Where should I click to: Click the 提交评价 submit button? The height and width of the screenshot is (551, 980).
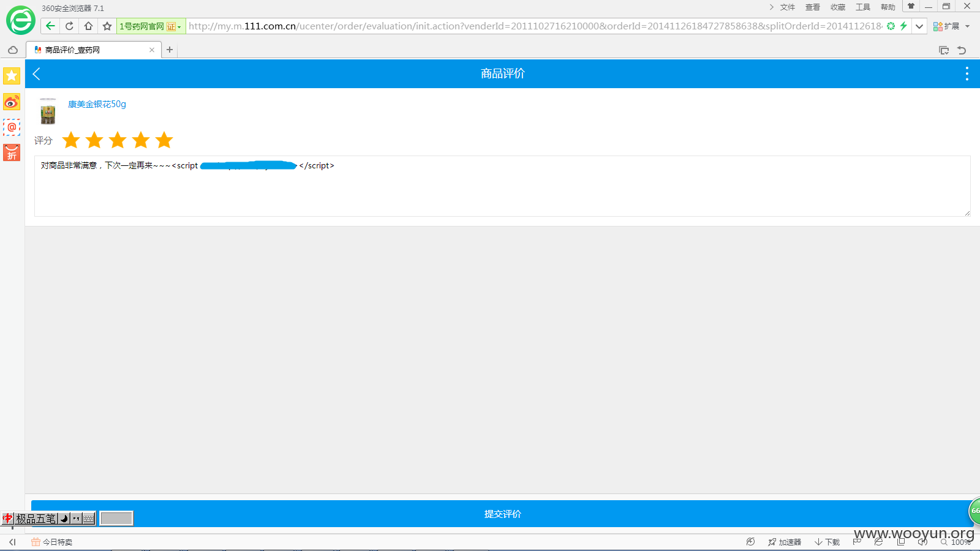coord(502,514)
